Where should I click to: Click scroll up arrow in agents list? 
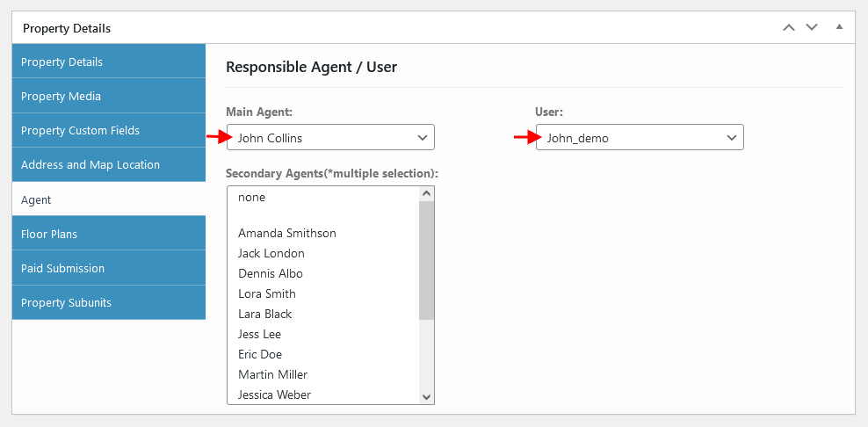pyautogui.click(x=426, y=194)
